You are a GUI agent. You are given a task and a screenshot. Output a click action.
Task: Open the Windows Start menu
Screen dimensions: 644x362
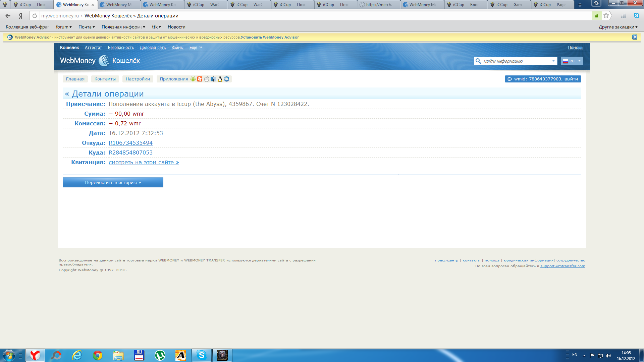9,355
